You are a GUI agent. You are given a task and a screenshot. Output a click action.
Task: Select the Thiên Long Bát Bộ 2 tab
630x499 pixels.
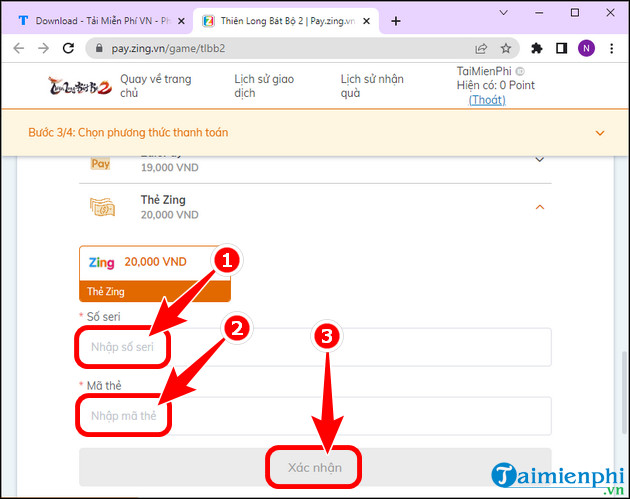click(286, 21)
